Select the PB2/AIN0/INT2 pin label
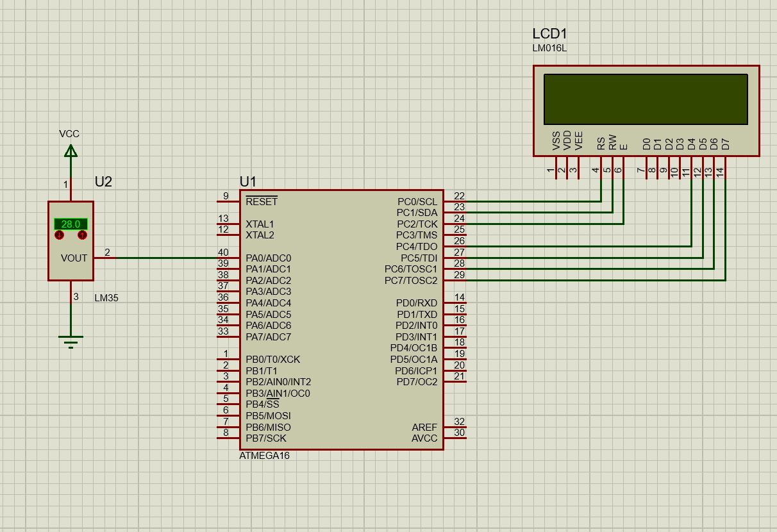 coord(278,382)
